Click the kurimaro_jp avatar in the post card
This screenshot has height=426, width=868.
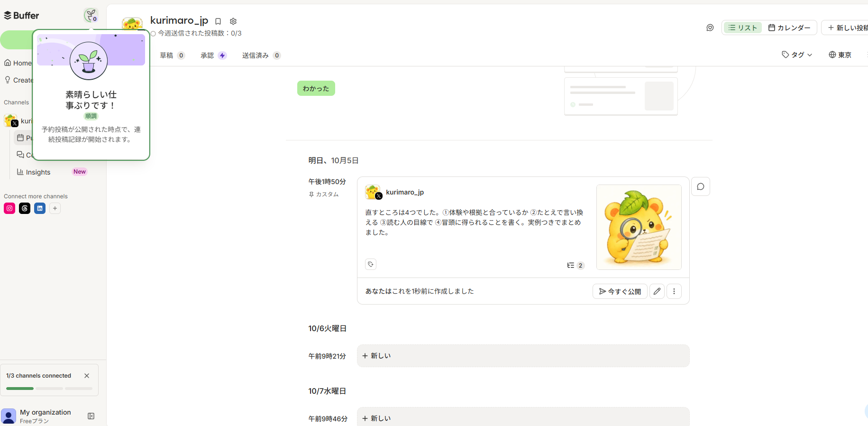(x=373, y=192)
